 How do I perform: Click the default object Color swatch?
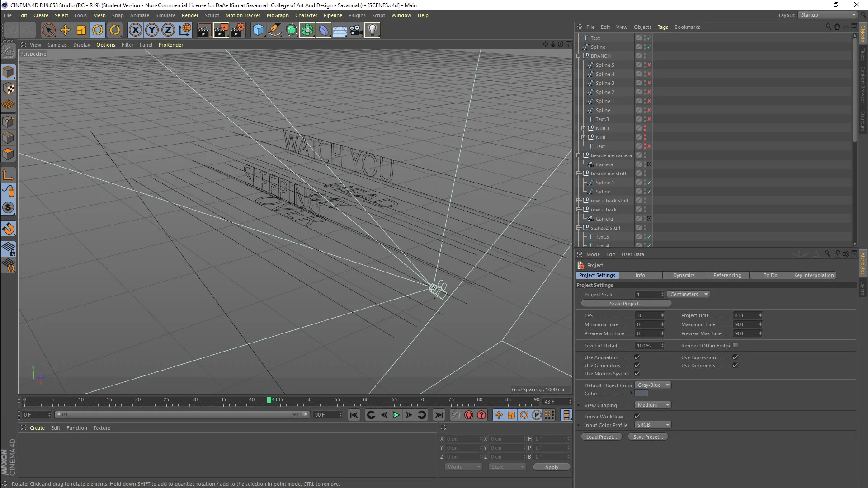pyautogui.click(x=641, y=394)
